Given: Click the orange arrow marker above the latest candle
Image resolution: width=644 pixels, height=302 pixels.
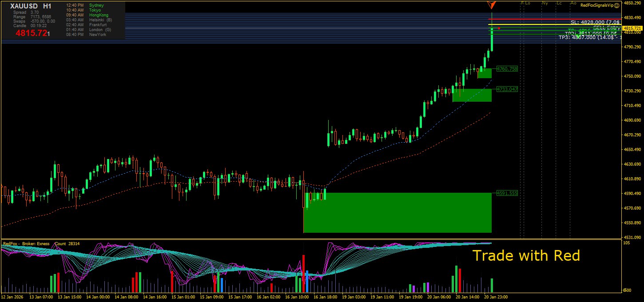Looking at the screenshot, I should click(491, 5).
